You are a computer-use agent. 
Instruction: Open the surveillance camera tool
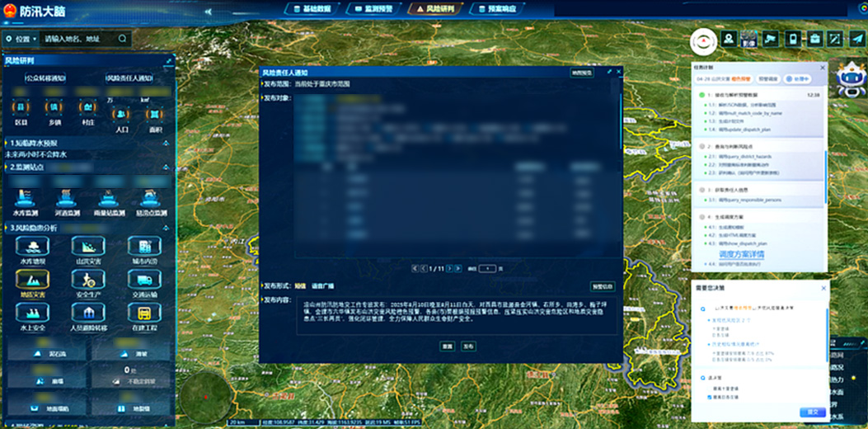(771, 38)
